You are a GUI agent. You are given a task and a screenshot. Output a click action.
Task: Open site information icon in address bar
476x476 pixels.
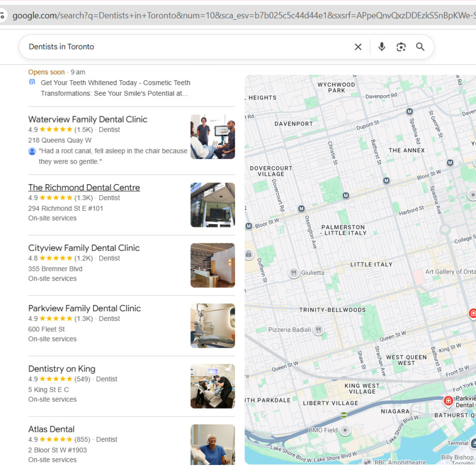(x=3, y=15)
